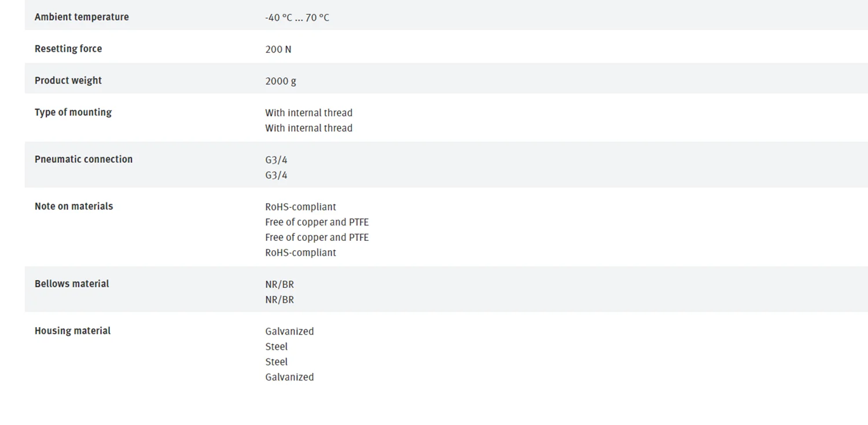Select the 200 N value
The image size is (868, 425).
pyautogui.click(x=278, y=49)
